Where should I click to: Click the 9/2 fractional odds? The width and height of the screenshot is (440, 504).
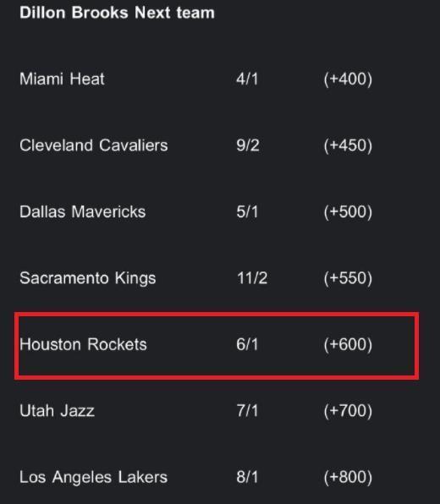click(x=248, y=145)
